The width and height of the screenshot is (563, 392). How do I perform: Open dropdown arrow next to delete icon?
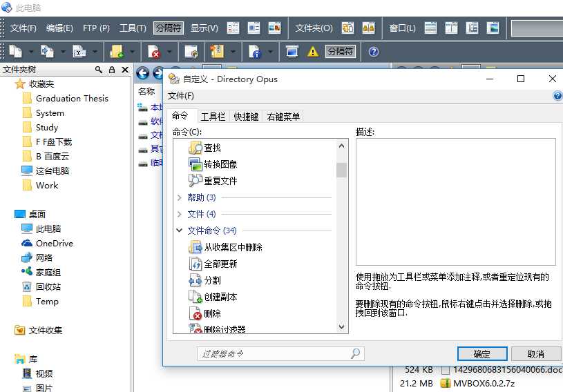click(x=169, y=52)
